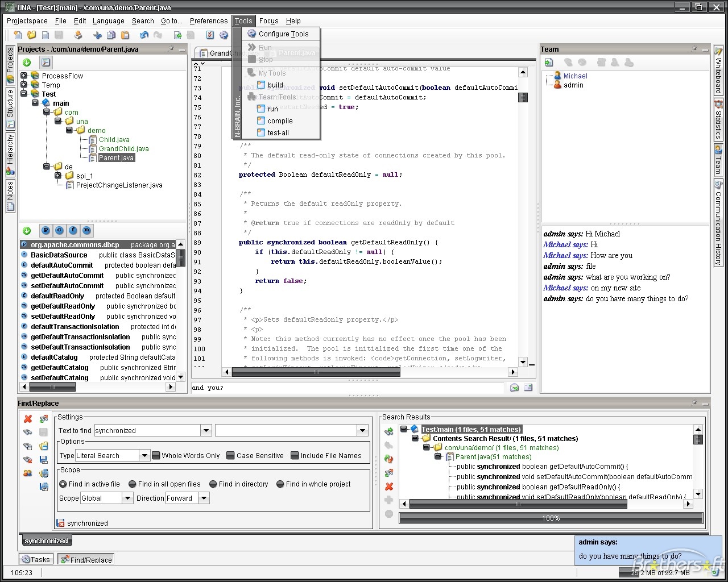Pin the Team panel using the pushpin
This screenshot has width=728, height=582.
[694, 49]
